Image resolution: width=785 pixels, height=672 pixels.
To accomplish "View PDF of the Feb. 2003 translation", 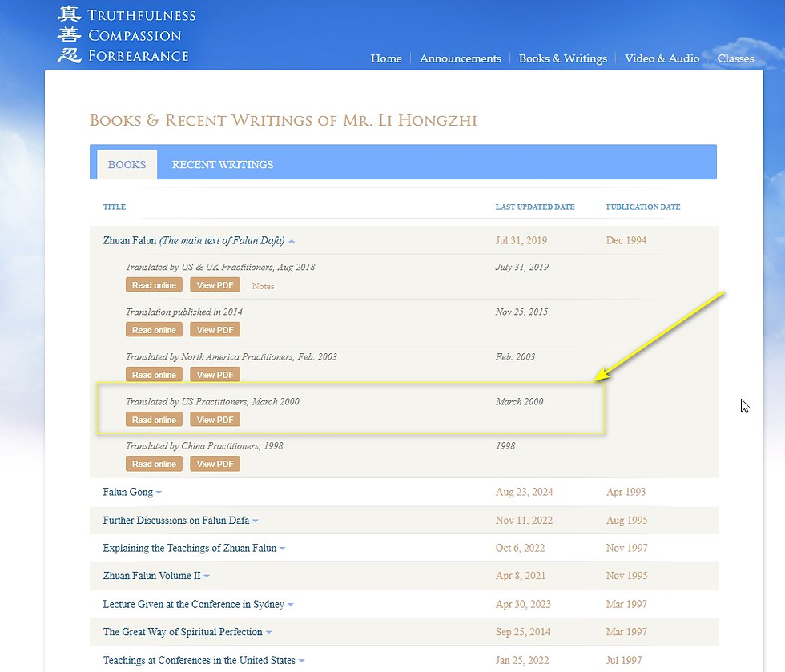I will pos(215,375).
